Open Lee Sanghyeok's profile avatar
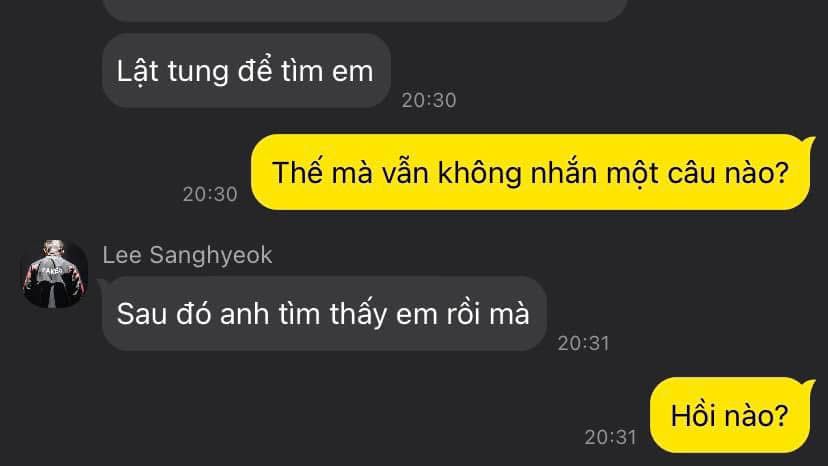The width and height of the screenshot is (828, 466). [x=54, y=274]
